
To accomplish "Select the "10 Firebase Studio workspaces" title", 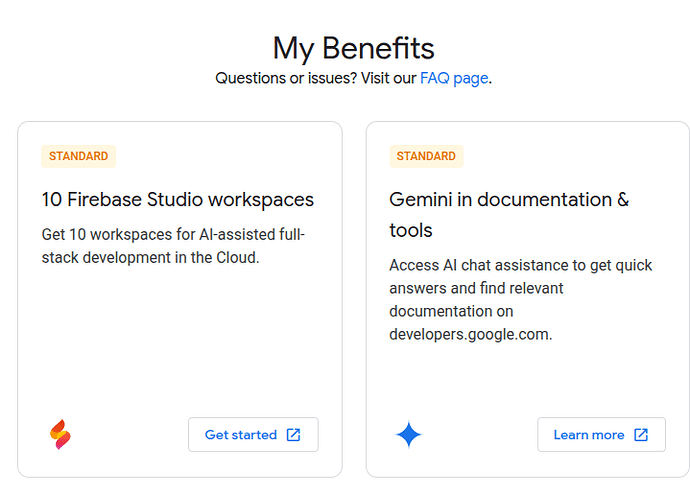I will click(x=178, y=199).
